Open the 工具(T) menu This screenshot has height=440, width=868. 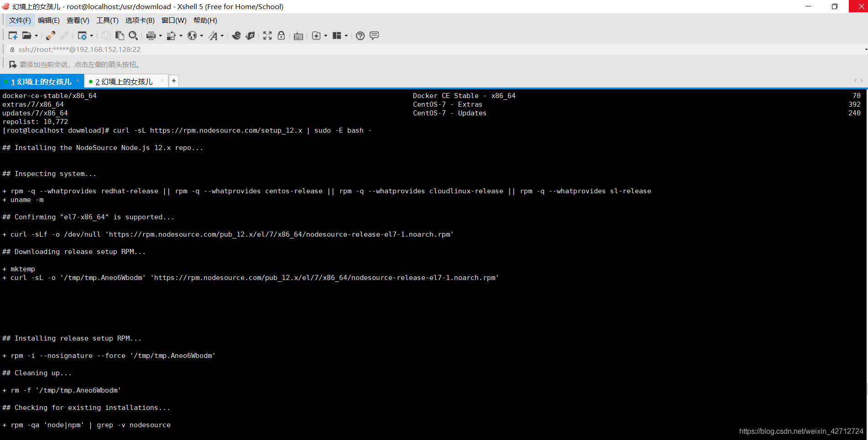click(x=107, y=21)
